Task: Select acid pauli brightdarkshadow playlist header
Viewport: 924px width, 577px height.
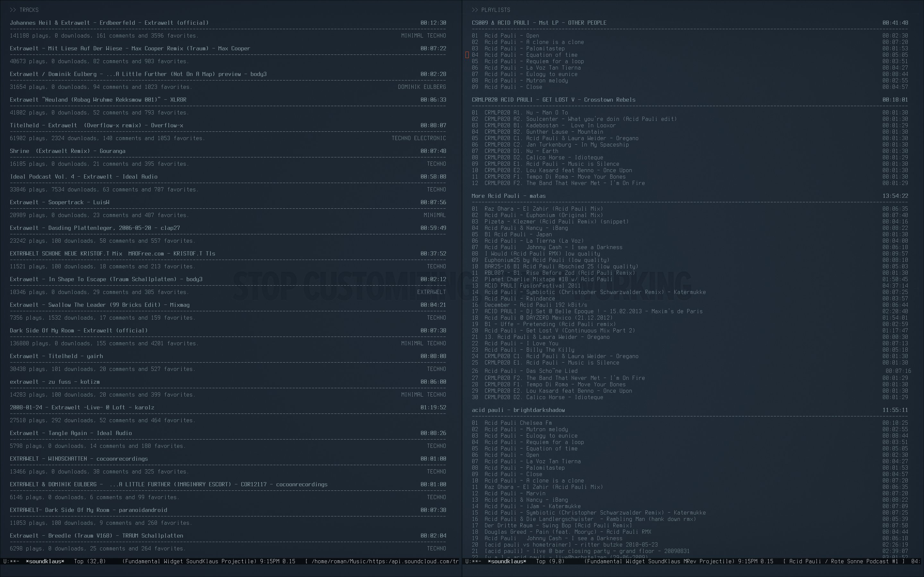Action: click(518, 410)
